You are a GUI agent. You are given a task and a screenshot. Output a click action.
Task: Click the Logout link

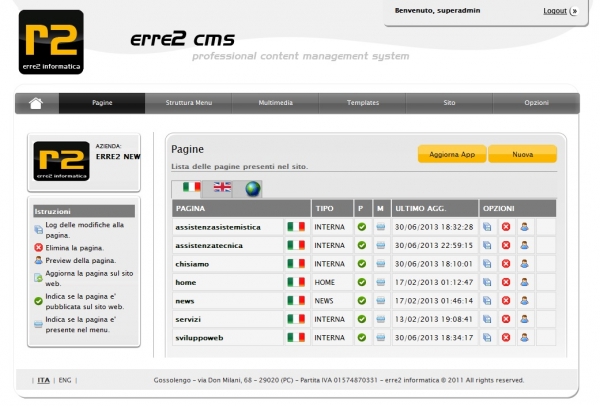555,11
